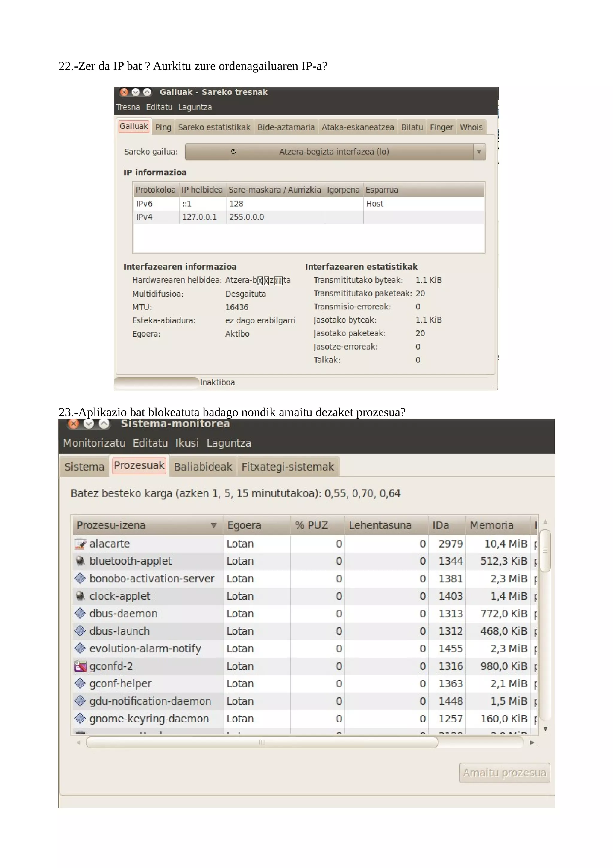The image size is (613, 868).
Task: Select the IPv4 127.0.0.1 row
Action: [x=309, y=217]
